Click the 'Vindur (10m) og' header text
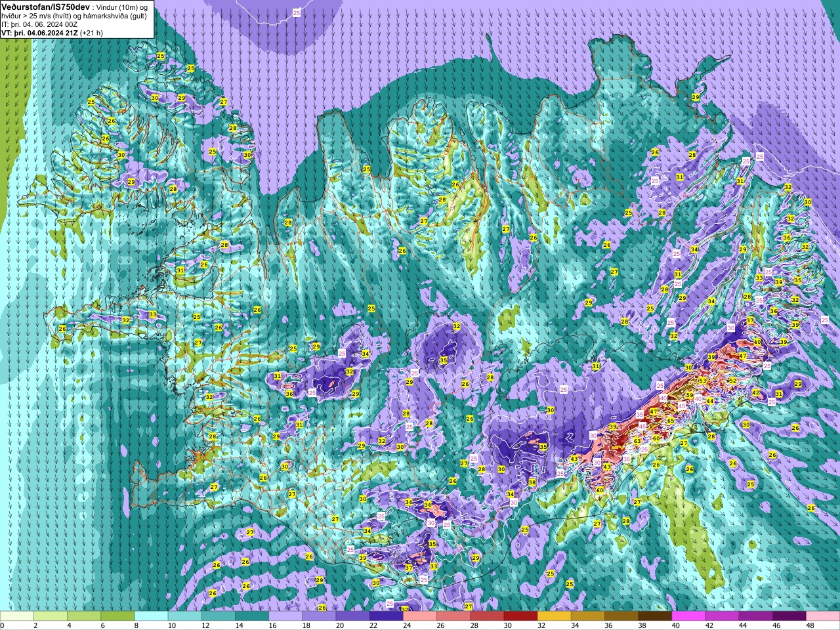 click(x=122, y=7)
